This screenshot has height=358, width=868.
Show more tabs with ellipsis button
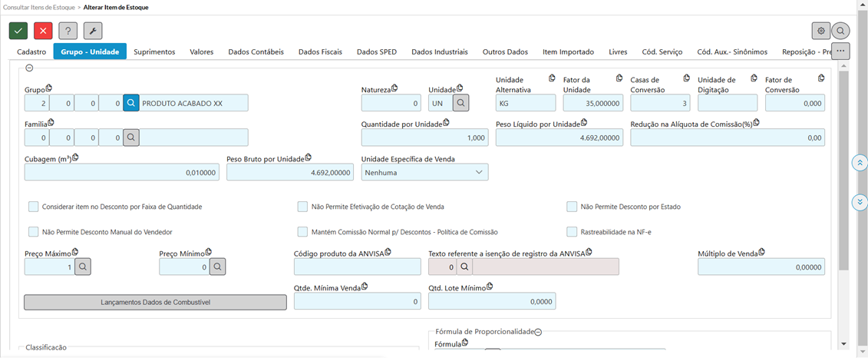click(841, 51)
